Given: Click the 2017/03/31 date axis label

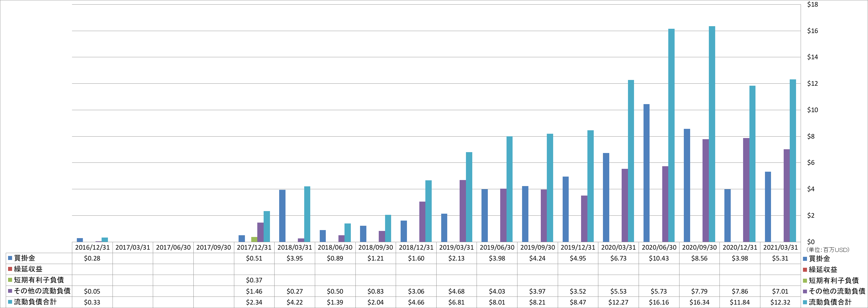Looking at the screenshot, I should click(x=133, y=247).
